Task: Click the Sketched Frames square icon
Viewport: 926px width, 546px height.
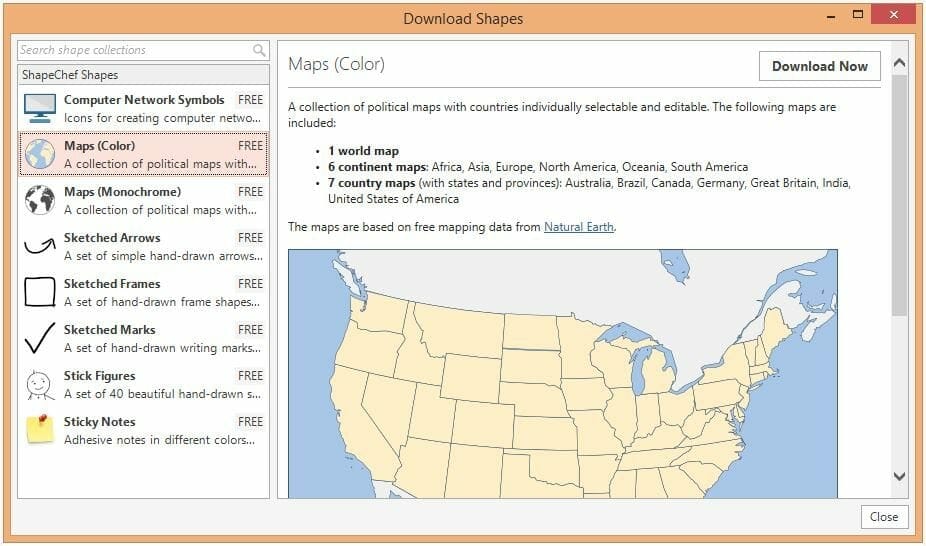Action: (x=40, y=292)
